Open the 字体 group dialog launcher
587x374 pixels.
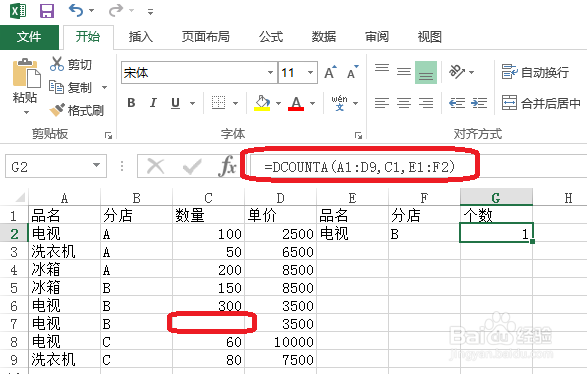point(358,136)
